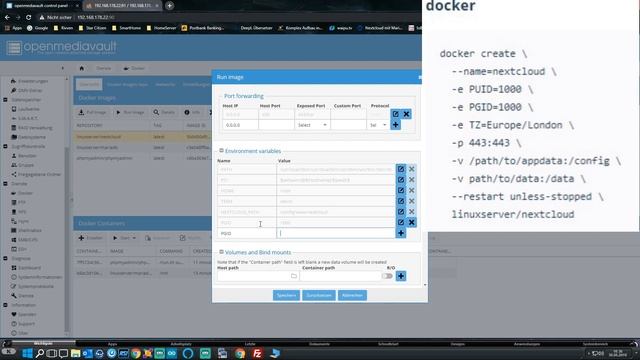
Task: Remove the HOME environment variable
Action: click(411, 191)
